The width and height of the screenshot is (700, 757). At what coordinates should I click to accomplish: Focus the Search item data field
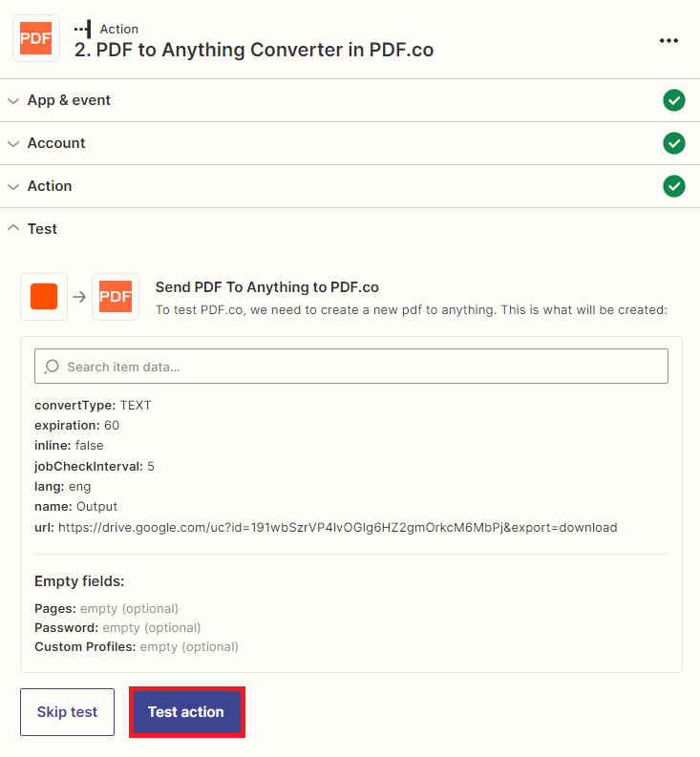[x=351, y=367]
